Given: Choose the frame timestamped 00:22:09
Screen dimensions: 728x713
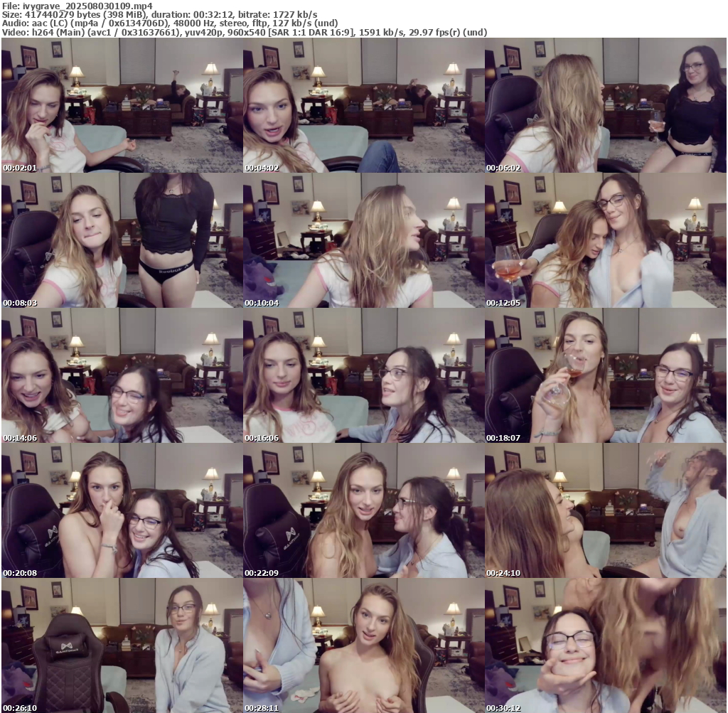Looking at the screenshot, I should 363,510.
